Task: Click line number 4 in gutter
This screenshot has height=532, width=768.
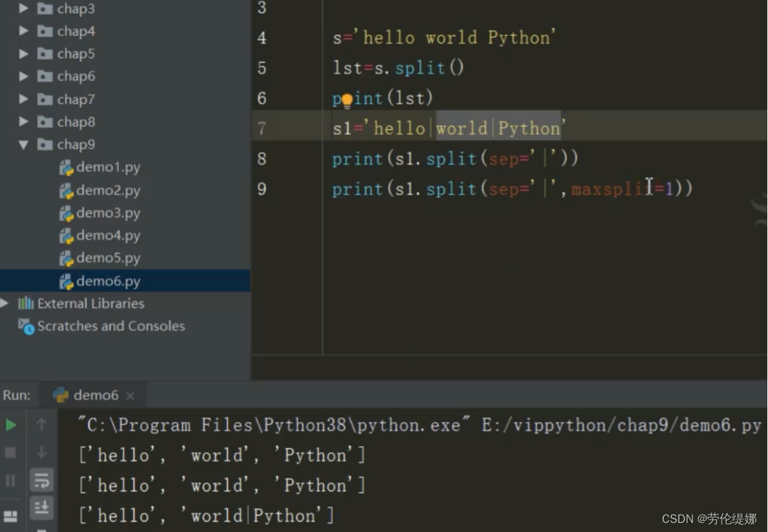Action: pos(262,37)
